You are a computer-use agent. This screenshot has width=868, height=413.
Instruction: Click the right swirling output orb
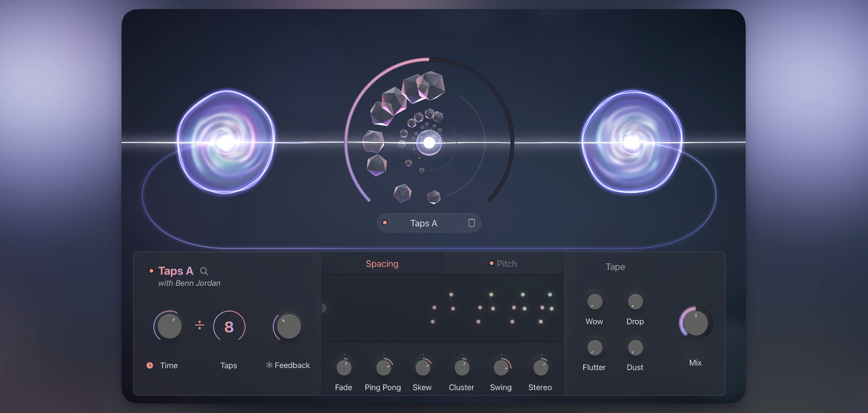click(632, 142)
